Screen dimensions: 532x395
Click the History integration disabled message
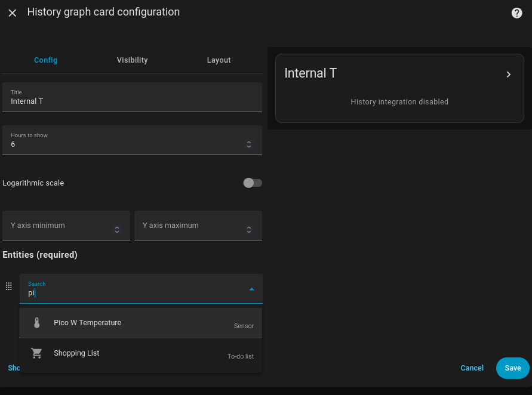click(x=399, y=101)
